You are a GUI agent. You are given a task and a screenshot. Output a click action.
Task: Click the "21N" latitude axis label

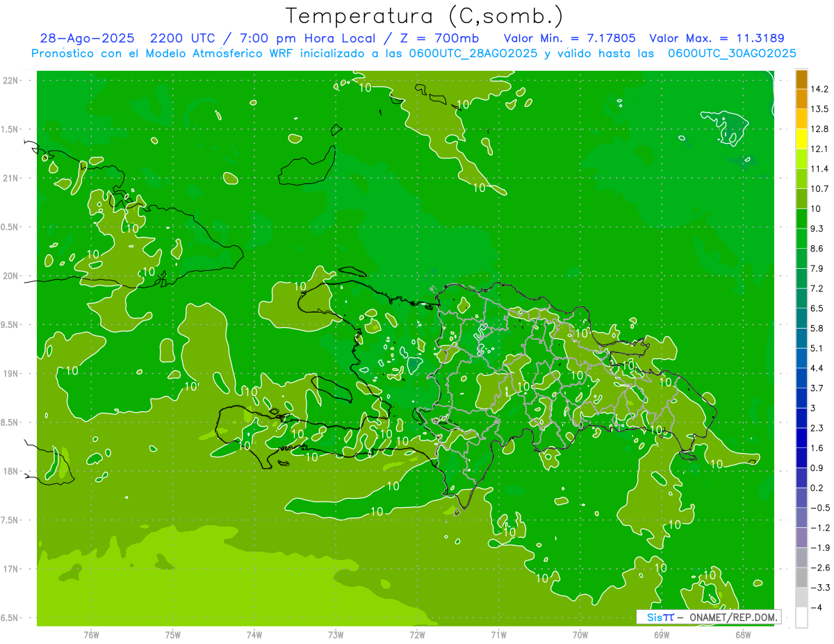12,179
